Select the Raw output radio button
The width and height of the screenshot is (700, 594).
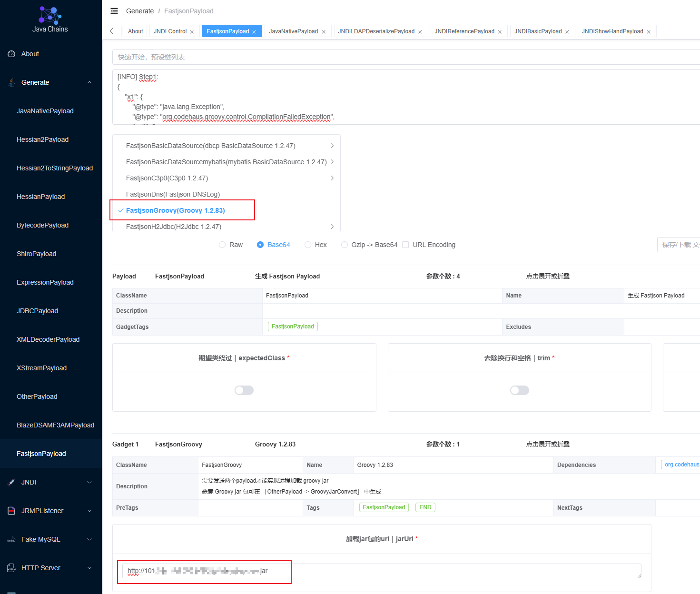(222, 245)
